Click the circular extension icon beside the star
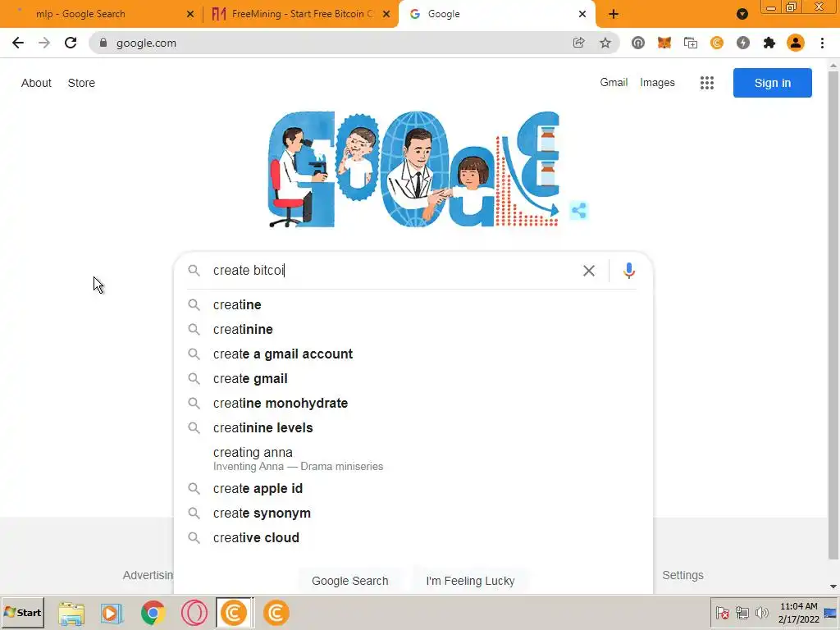Image resolution: width=840 pixels, height=630 pixels. [637, 43]
